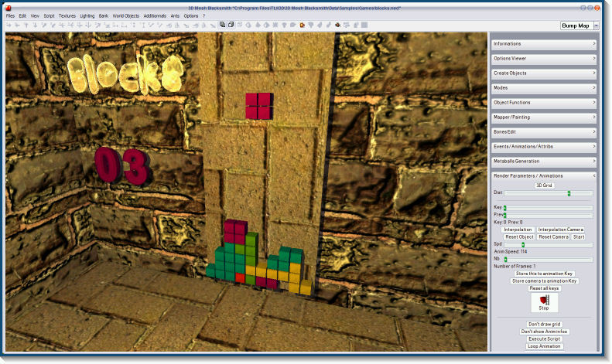Toggle the Don't show Anim infos option
This screenshot has height=364, width=612.
pos(544,332)
